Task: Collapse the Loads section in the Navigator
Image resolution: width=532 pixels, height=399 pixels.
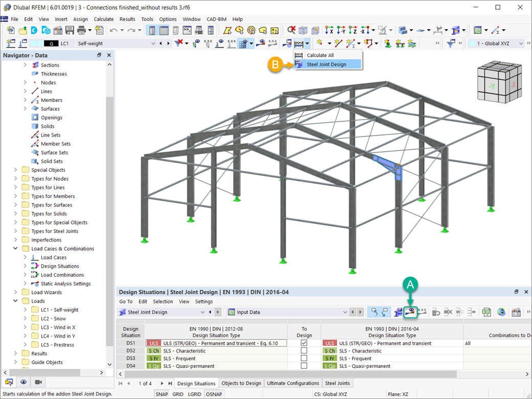Action: tap(14, 301)
